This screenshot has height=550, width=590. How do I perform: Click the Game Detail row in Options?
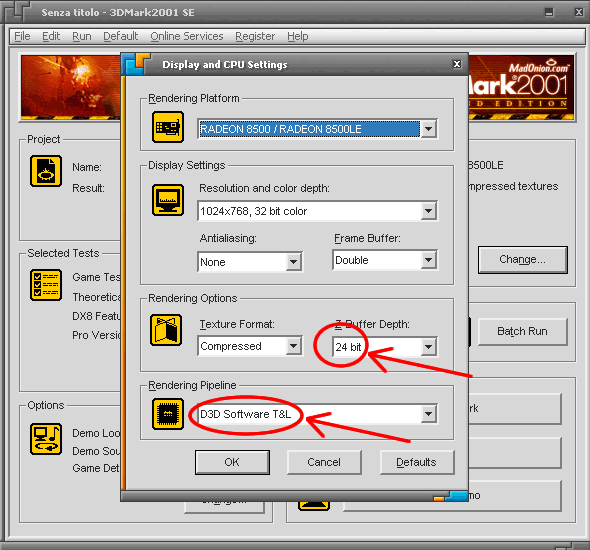(96, 468)
